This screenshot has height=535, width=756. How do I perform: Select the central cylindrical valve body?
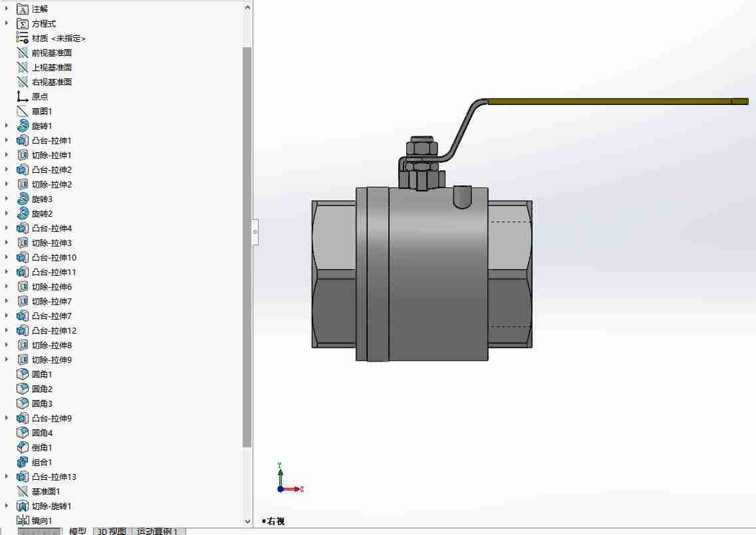pos(438,274)
